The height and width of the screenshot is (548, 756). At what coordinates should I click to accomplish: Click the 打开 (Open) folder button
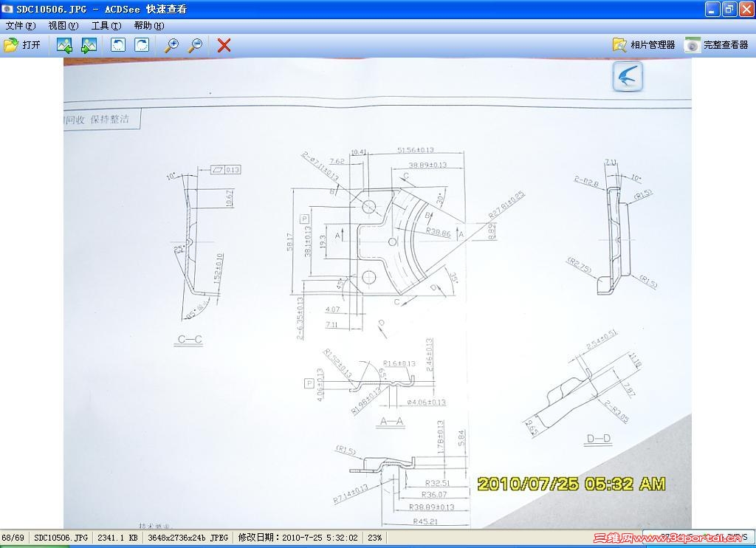[x=22, y=45]
